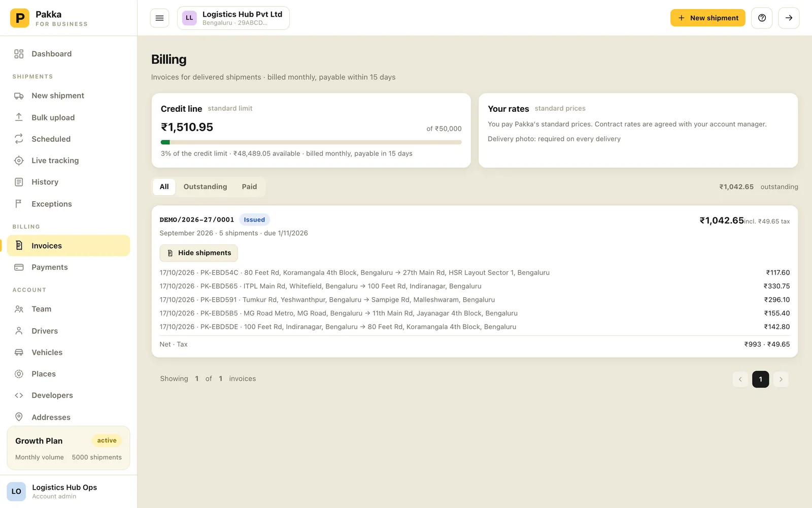
Task: Switch to the All invoices tab
Action: [164, 187]
